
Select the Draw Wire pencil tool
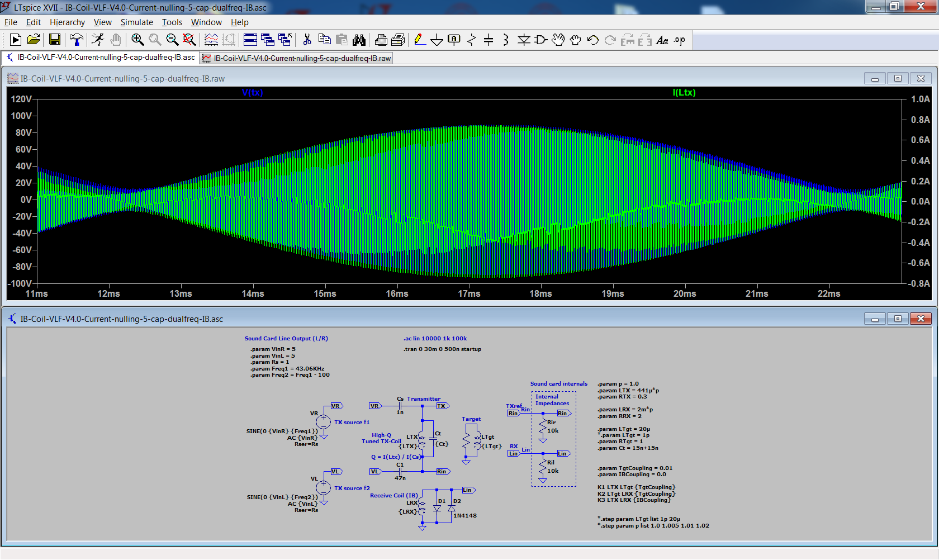pyautogui.click(x=420, y=40)
